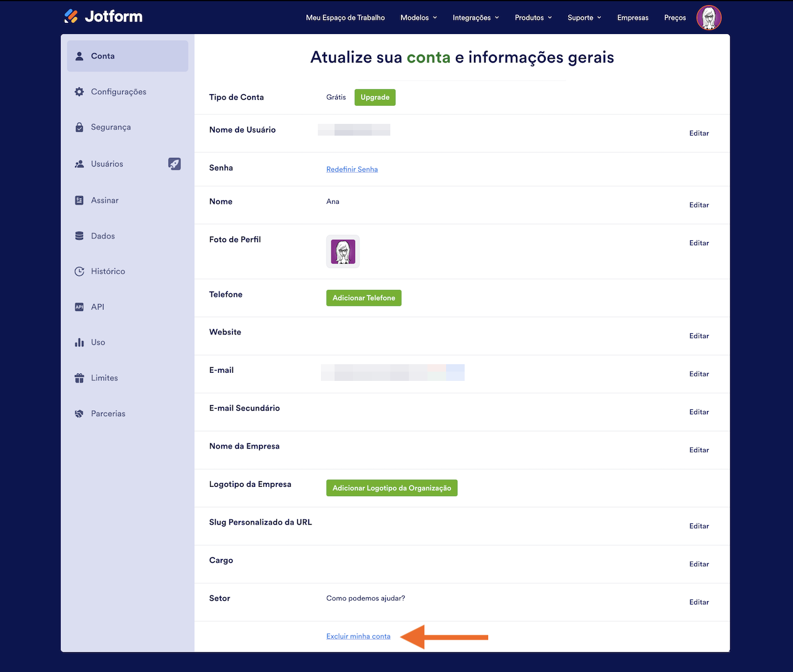Edit the Cargo row

tap(699, 564)
